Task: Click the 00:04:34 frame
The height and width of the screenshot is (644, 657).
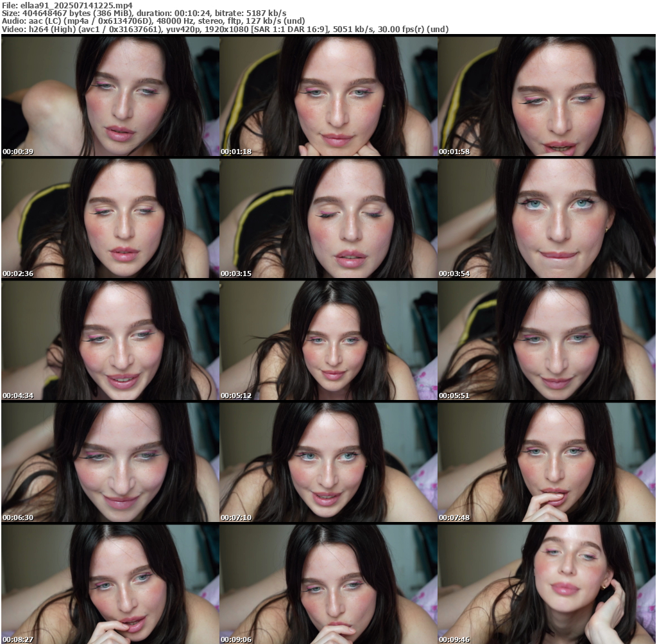Action: point(110,340)
